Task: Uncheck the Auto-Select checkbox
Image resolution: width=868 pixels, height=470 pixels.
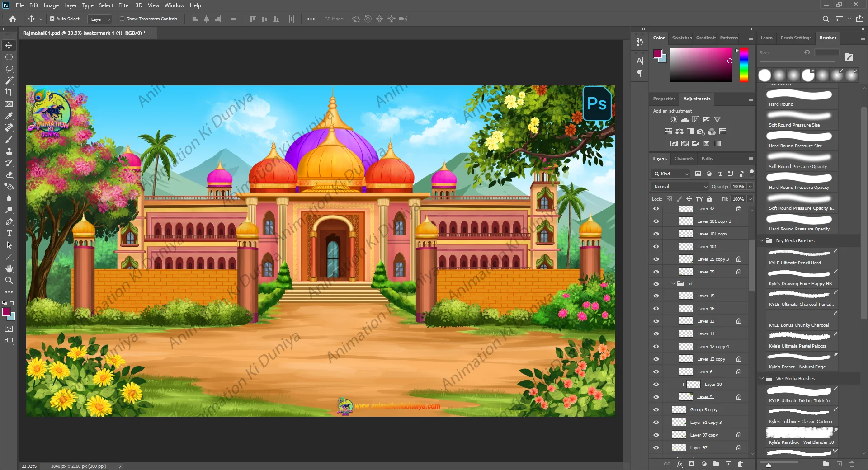Action: pyautogui.click(x=52, y=19)
